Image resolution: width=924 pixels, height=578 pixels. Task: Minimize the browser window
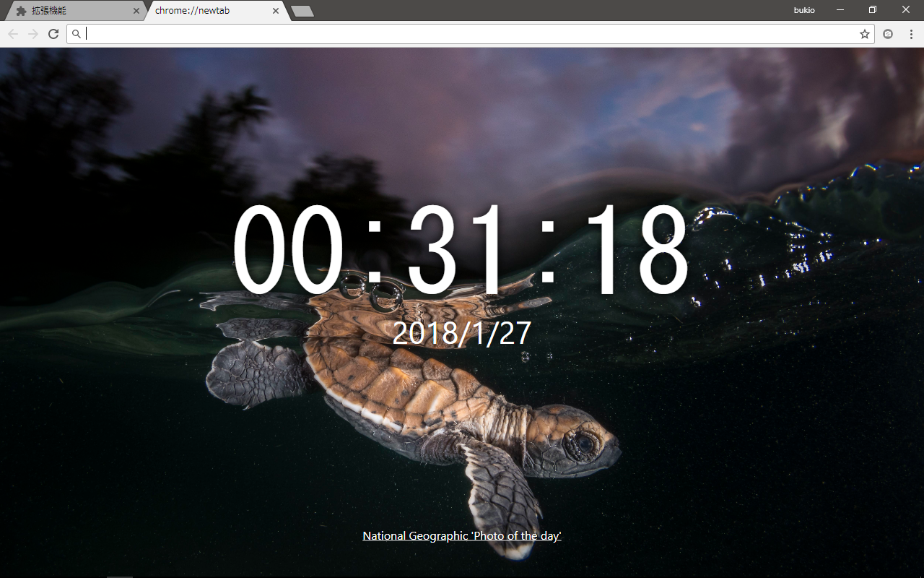coord(840,9)
